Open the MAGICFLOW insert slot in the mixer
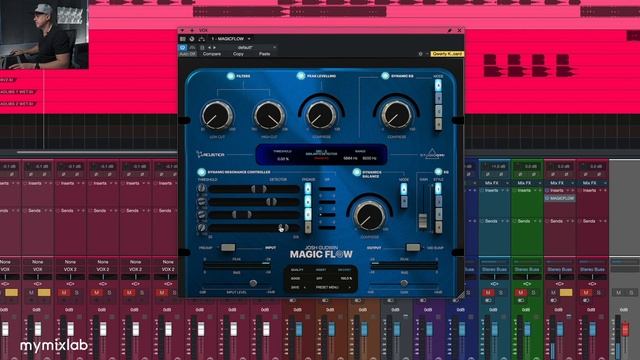 (560, 198)
